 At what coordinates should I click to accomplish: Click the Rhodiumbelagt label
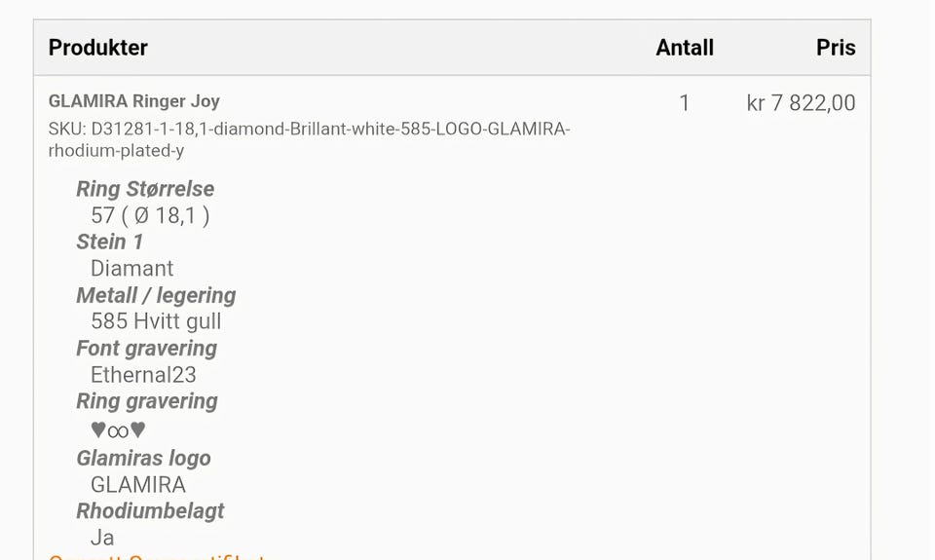tap(150, 511)
